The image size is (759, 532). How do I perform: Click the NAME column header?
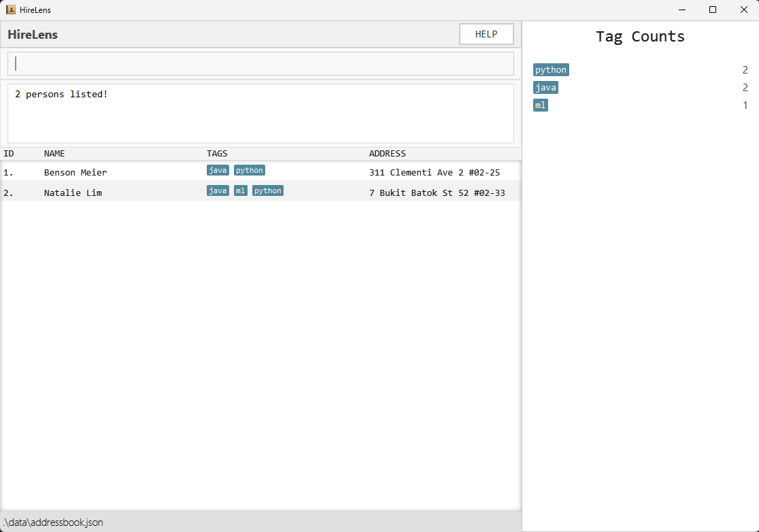[54, 153]
